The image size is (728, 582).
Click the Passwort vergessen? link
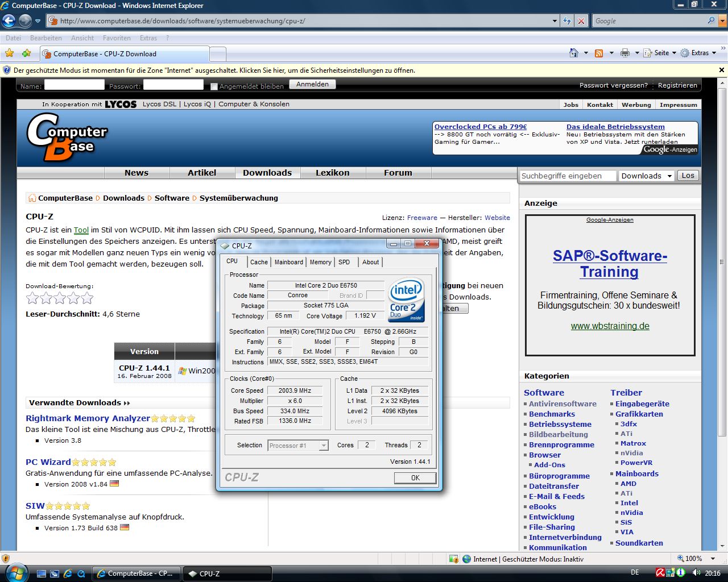[613, 85]
